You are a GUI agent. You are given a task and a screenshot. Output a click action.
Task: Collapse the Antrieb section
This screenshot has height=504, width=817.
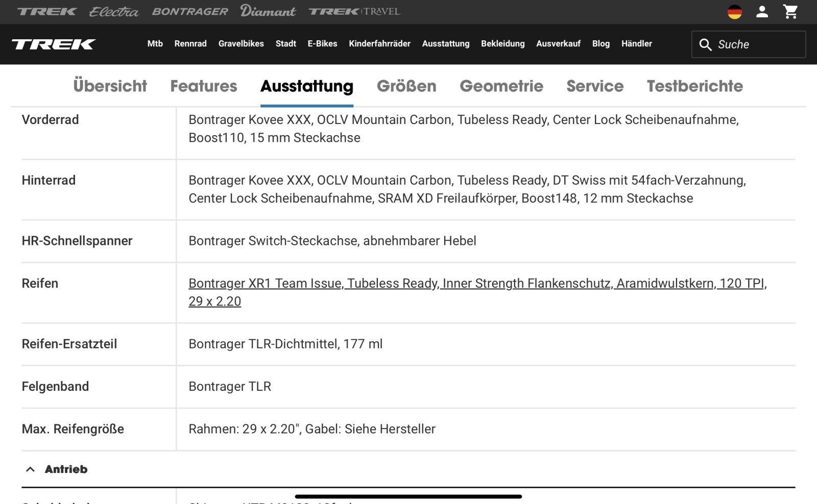[31, 469]
